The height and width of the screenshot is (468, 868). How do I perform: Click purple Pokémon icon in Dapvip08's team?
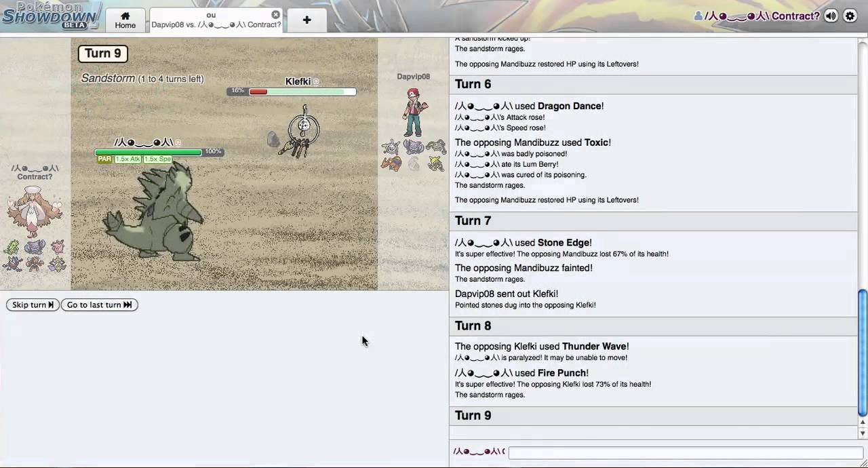[413, 147]
